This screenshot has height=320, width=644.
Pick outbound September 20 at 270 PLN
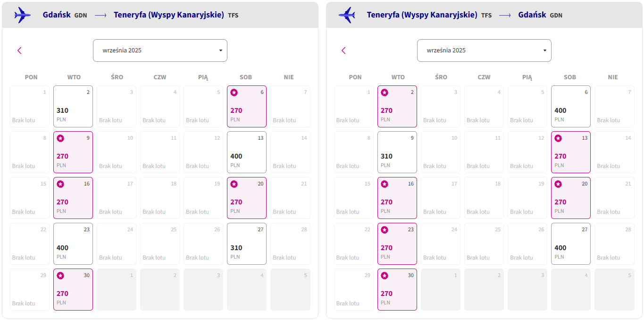[247, 198]
